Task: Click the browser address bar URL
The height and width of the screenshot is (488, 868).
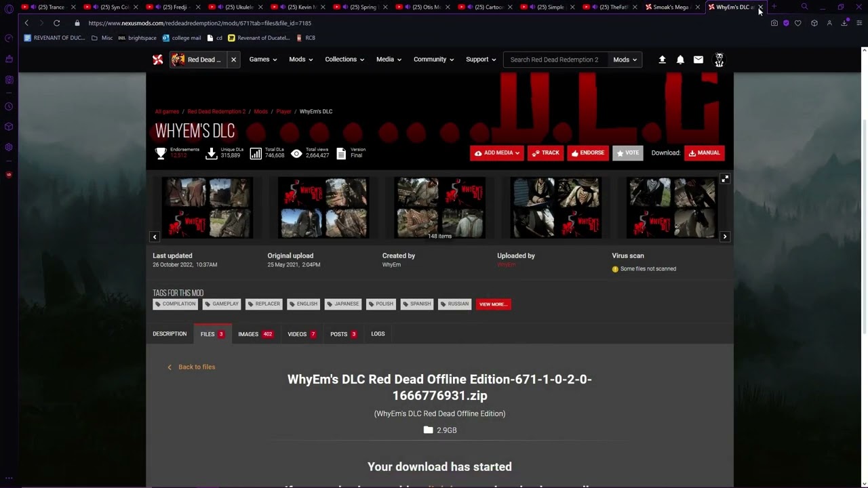Action: pos(199,23)
